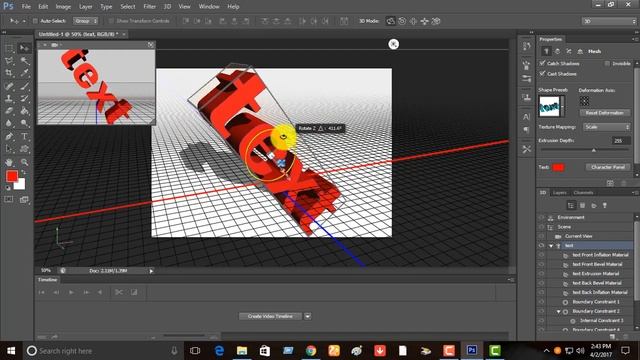Enable Show Transform Controls checkbox
The image size is (640, 360).
tap(111, 21)
